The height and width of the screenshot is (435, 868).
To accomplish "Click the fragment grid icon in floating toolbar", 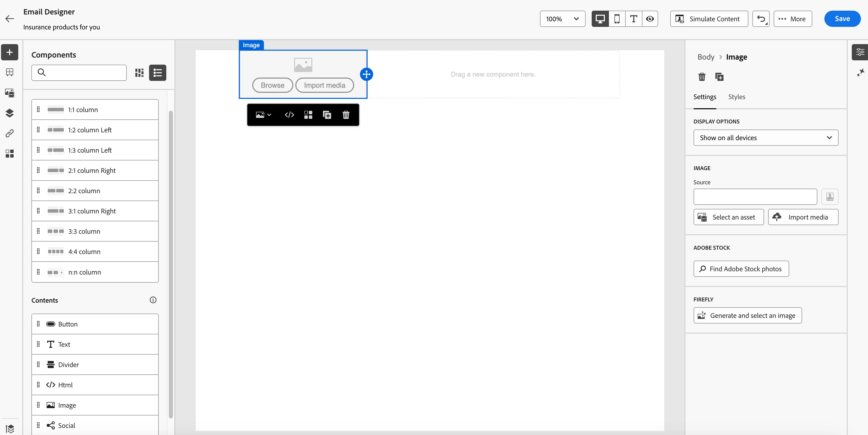I will [x=308, y=115].
